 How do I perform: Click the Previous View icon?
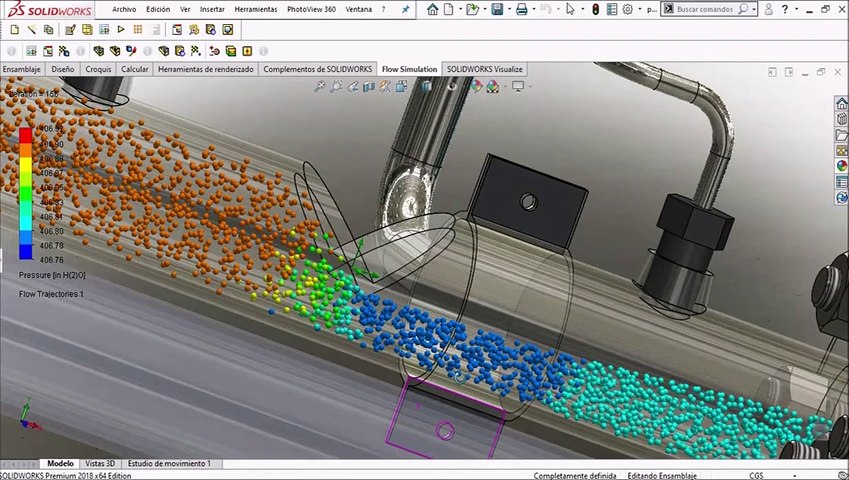pos(352,86)
